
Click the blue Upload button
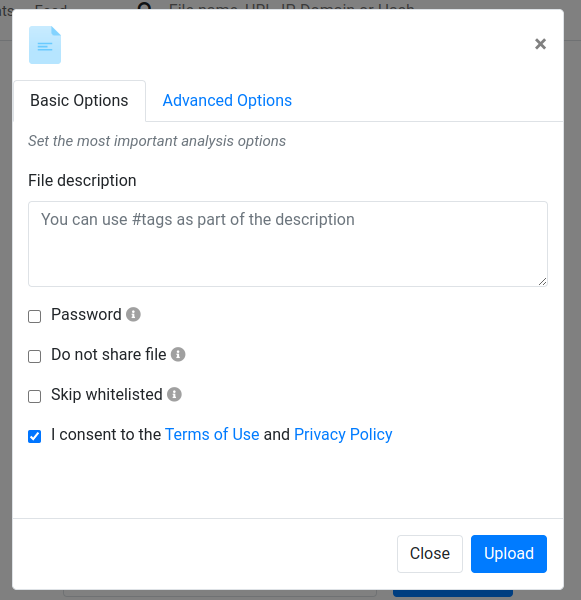(509, 554)
